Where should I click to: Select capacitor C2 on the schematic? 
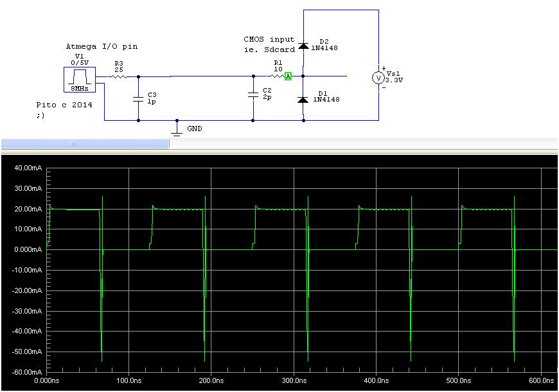click(x=252, y=96)
